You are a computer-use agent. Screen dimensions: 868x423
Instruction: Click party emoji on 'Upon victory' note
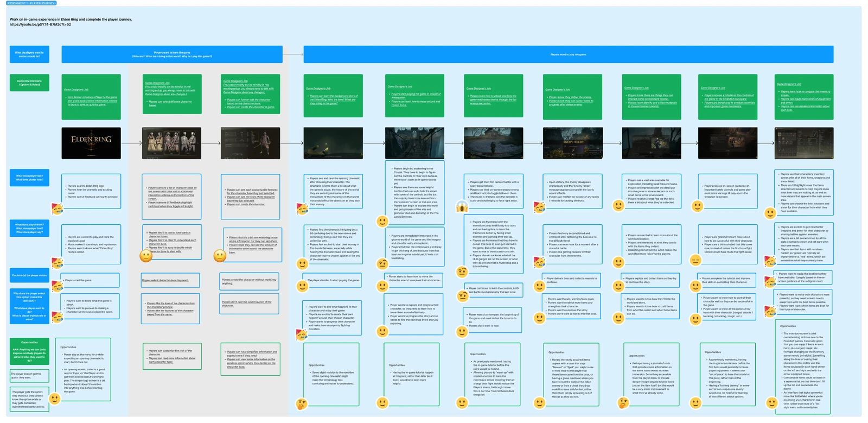(x=539, y=207)
